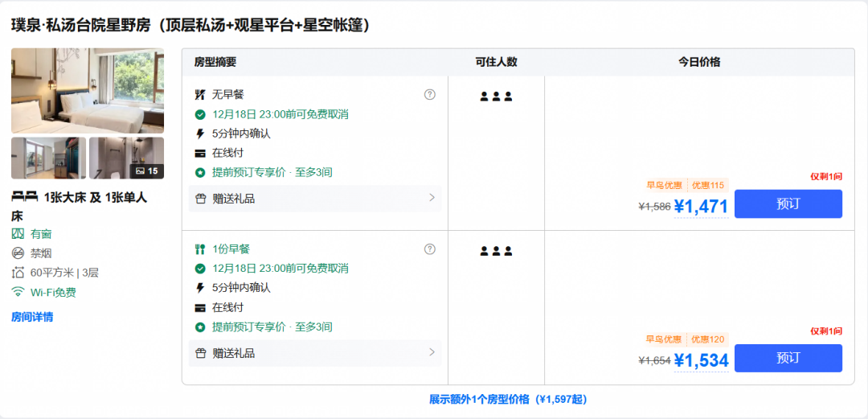Click the 优惠115 discount tag
The width and height of the screenshot is (868, 419).
tap(708, 185)
